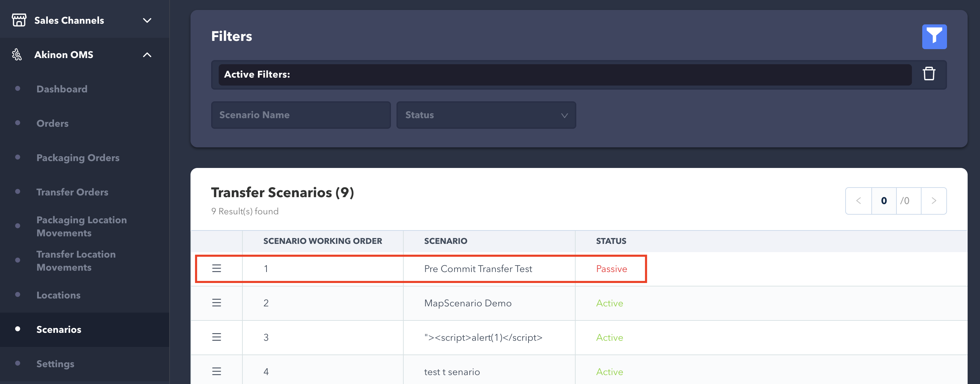
Task: Open Locations in sidebar
Action: click(x=58, y=295)
